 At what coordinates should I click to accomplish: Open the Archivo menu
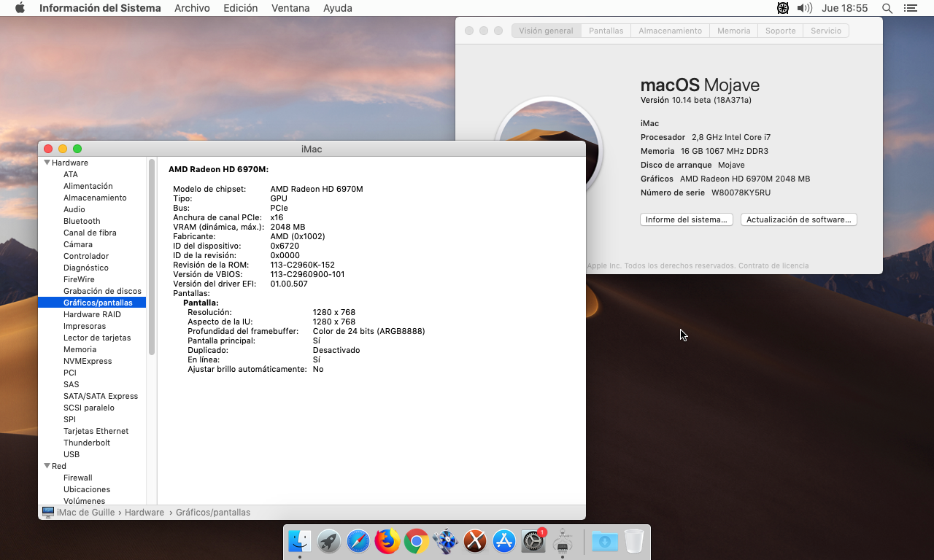click(192, 8)
